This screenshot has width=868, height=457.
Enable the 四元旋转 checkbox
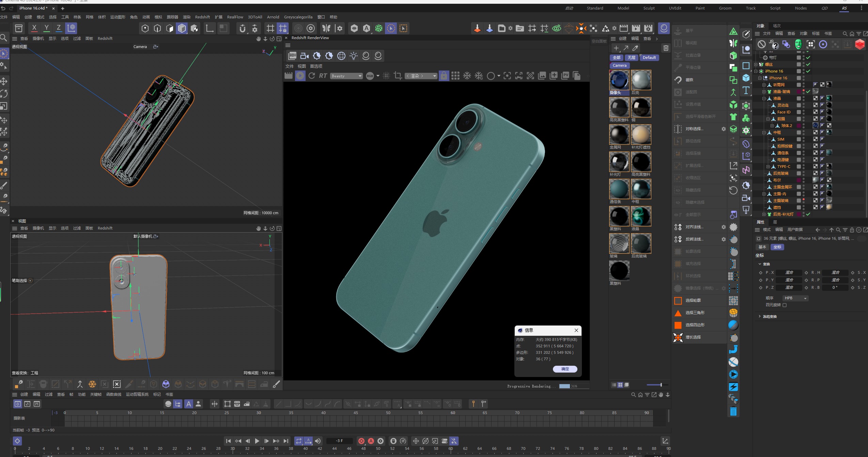[x=785, y=305]
